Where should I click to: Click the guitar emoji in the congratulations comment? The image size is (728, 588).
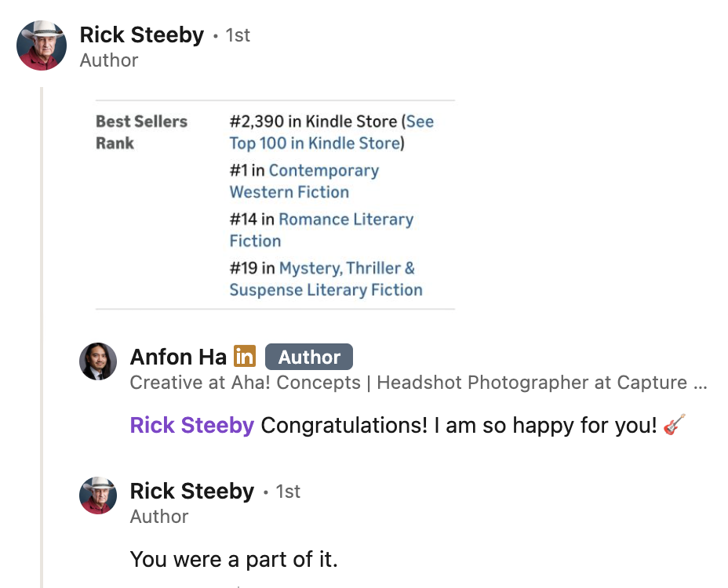(x=674, y=426)
